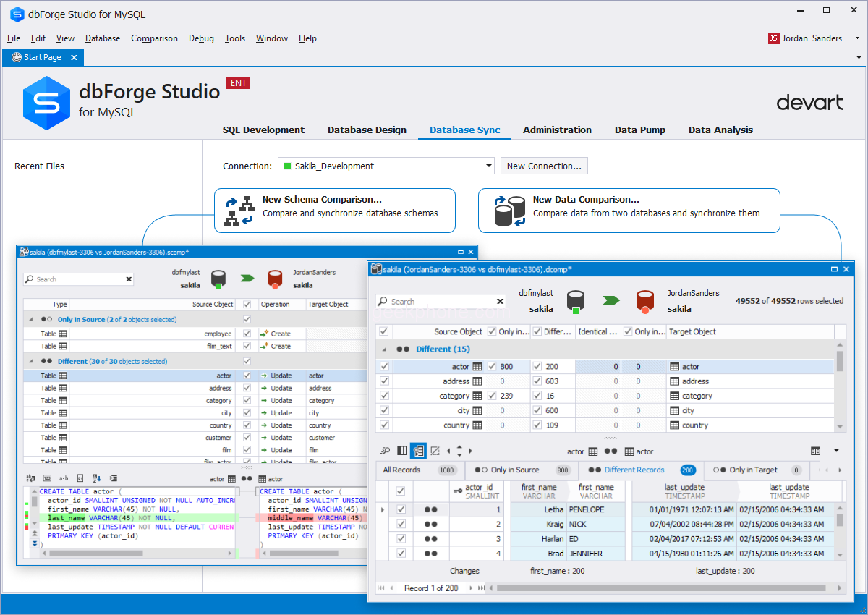Click the red target database icon for JordanSanders
The width and height of the screenshot is (868, 615).
tap(645, 300)
